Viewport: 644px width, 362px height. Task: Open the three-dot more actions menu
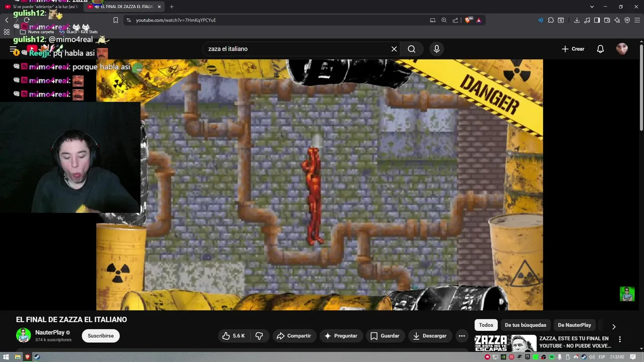462,336
